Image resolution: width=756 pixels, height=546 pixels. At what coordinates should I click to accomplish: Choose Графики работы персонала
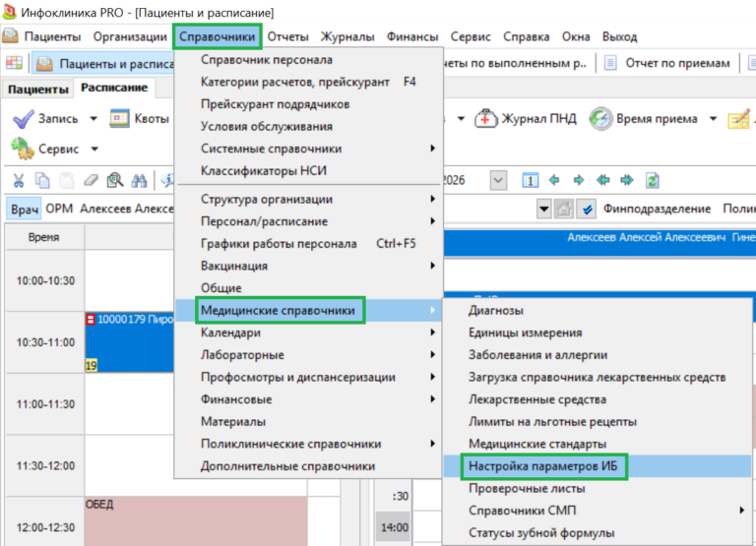point(308,243)
